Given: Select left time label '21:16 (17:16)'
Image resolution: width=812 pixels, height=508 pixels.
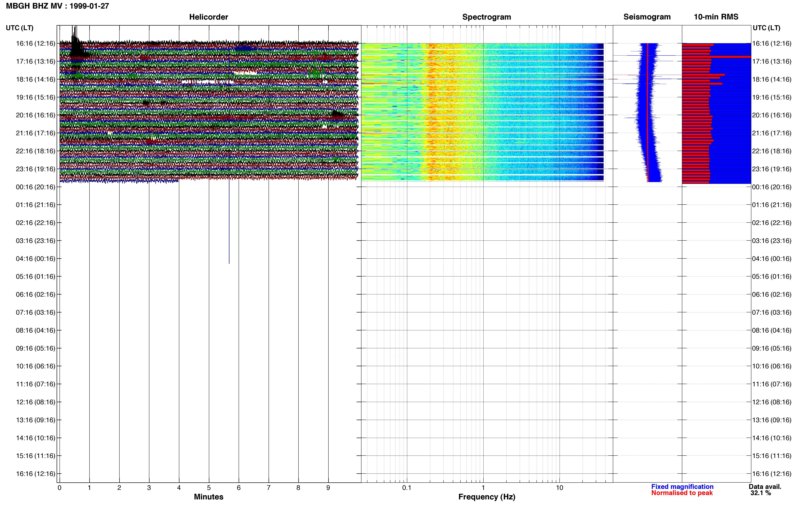Looking at the screenshot, I should [x=36, y=133].
